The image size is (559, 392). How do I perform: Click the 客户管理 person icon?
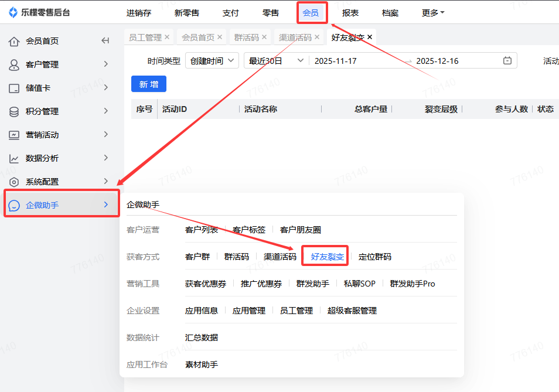(14, 65)
